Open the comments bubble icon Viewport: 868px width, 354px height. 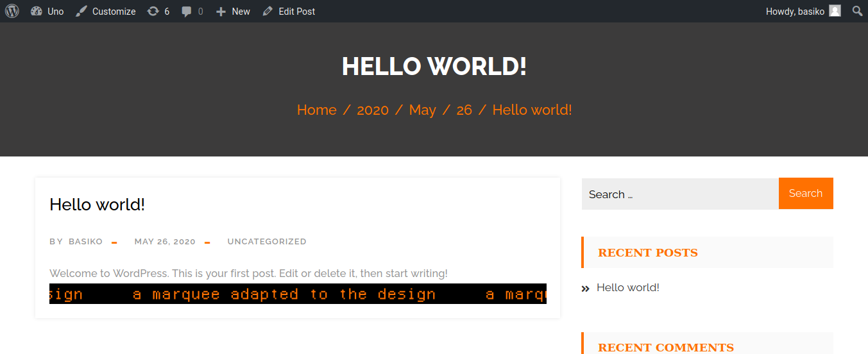pos(187,12)
